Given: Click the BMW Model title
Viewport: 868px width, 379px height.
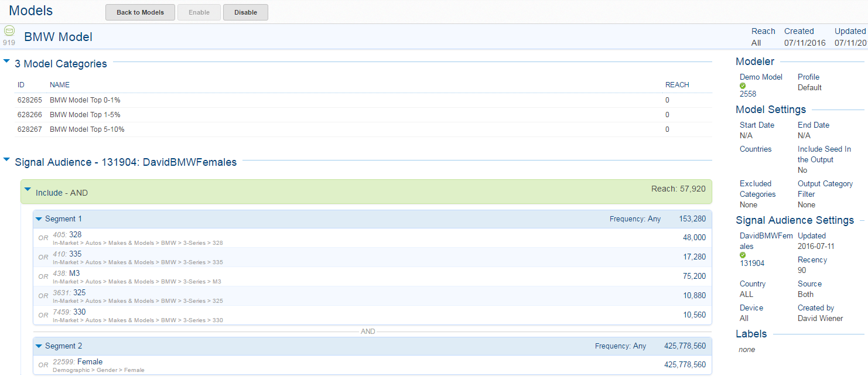Looking at the screenshot, I should (x=58, y=37).
